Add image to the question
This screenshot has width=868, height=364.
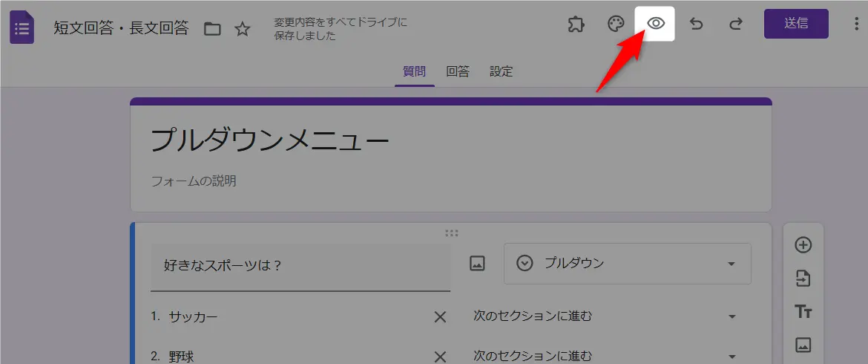pos(477,264)
